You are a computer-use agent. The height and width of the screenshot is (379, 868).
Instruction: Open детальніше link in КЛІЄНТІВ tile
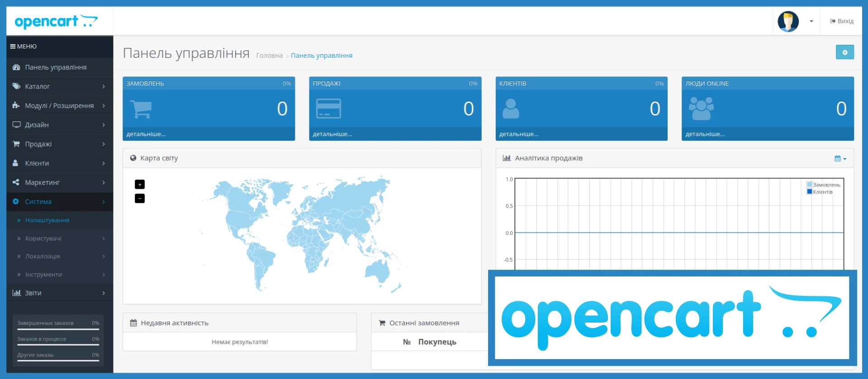pyautogui.click(x=519, y=134)
